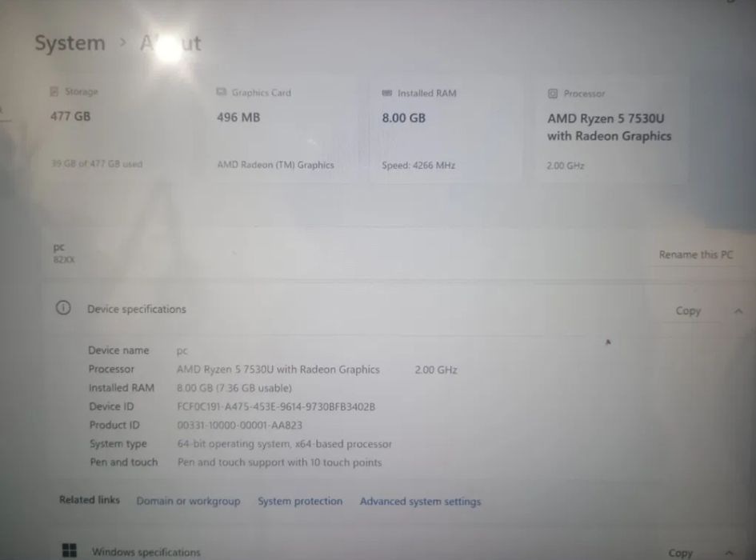This screenshot has width=756, height=560.
Task: Click the Processor chip icon
Action: coord(553,94)
